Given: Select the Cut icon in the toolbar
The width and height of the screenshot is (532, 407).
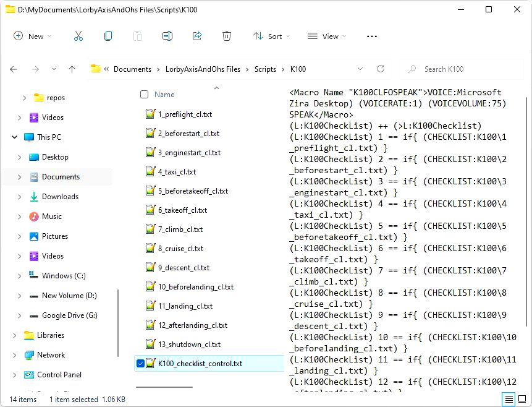Looking at the screenshot, I should click(x=78, y=36).
